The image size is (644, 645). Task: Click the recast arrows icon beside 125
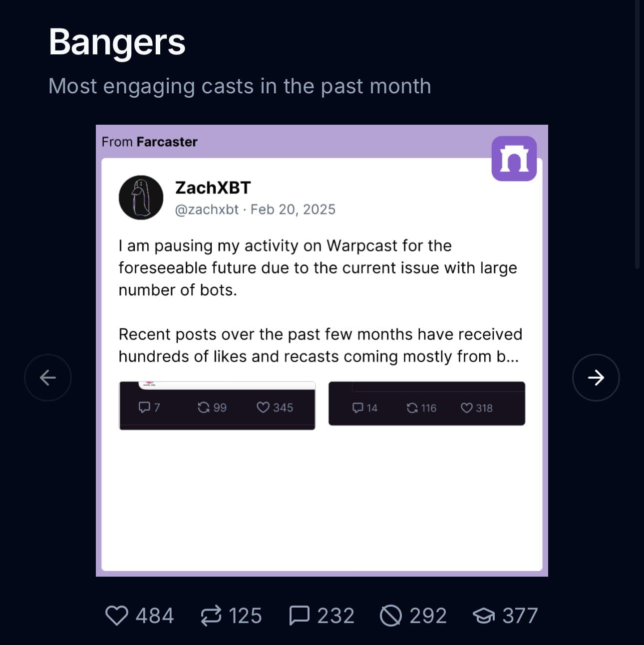click(211, 616)
